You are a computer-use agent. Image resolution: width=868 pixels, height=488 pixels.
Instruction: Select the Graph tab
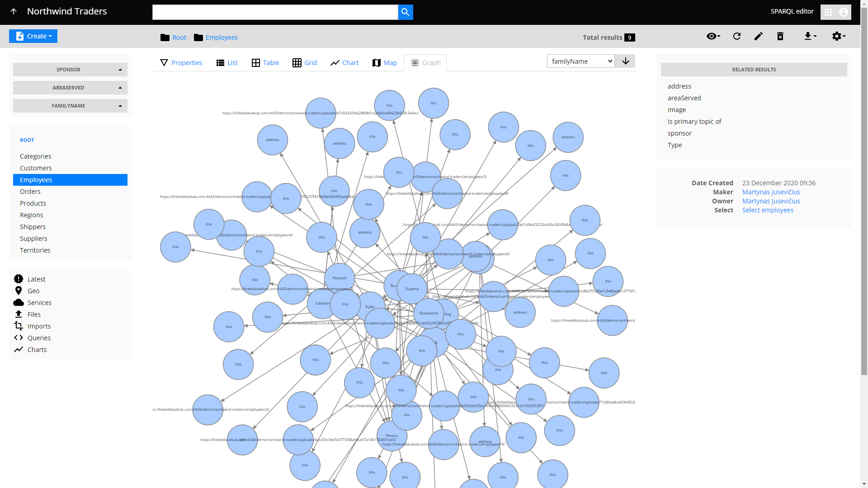click(425, 63)
